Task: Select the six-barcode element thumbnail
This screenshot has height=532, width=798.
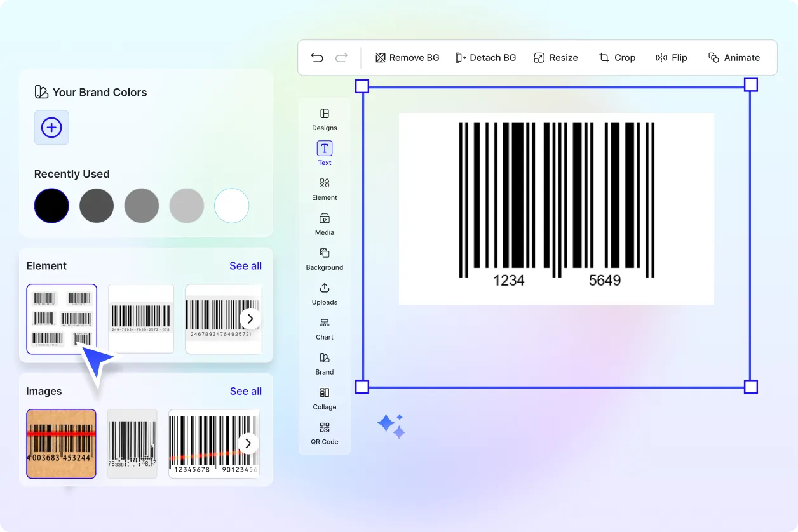Action: click(62, 319)
